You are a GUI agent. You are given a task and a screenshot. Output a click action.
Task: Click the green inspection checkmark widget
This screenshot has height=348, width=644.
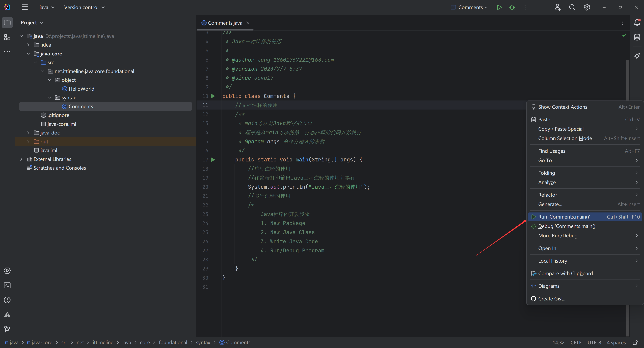[624, 35]
